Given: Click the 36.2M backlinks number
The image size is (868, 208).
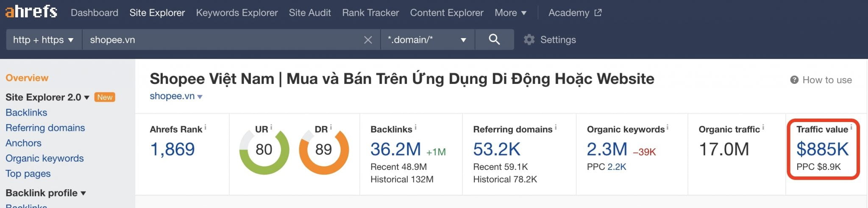Looking at the screenshot, I should click(395, 149).
